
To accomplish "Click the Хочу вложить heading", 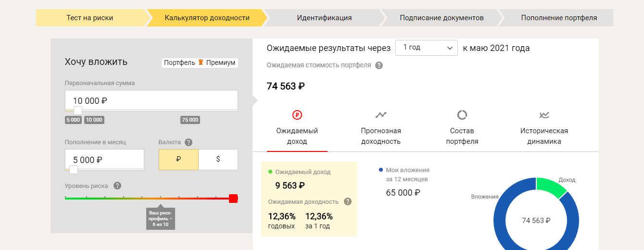I will 96,62.
